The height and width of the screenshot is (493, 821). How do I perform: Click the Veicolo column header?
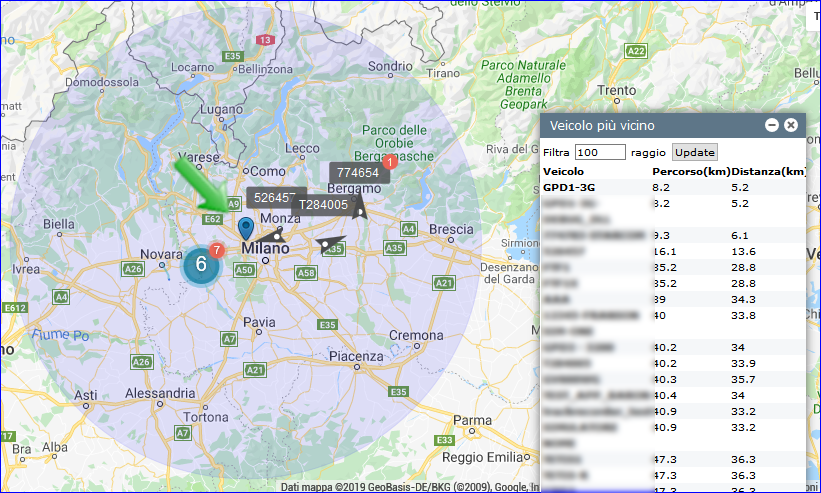[x=564, y=171]
